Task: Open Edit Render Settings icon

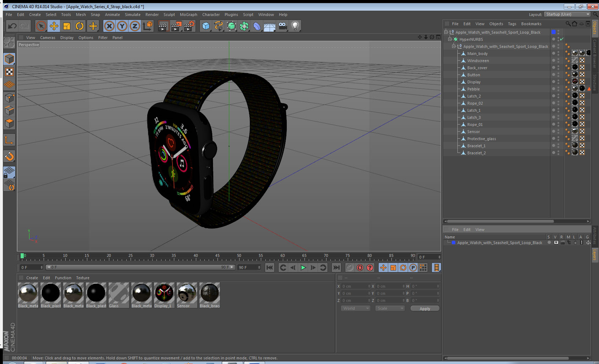Action: [189, 26]
